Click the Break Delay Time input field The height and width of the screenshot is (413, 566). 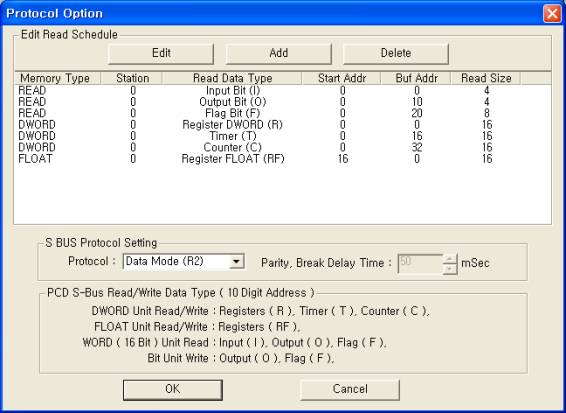pyautogui.click(x=420, y=264)
